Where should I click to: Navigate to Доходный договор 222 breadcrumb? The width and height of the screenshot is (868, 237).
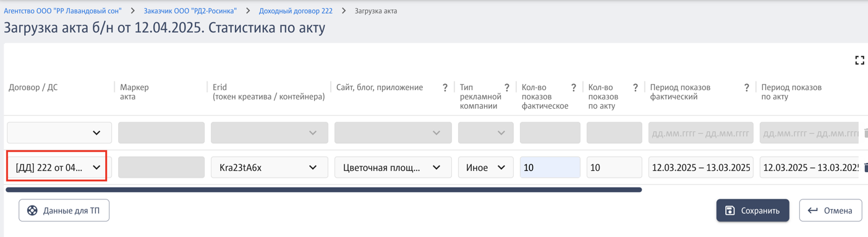(x=296, y=11)
